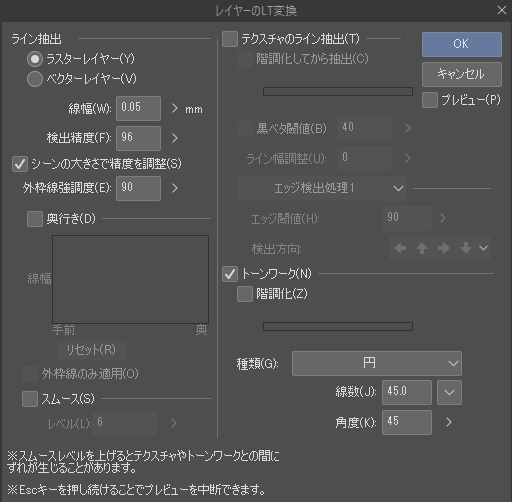The image size is (512, 502).
Task: Open the 線数(J) preset dropdown button
Action: point(449,392)
